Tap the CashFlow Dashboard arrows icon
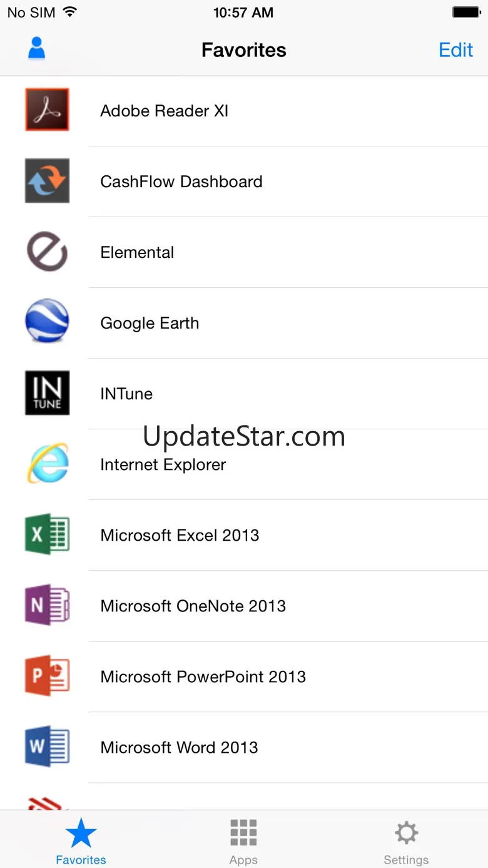The height and width of the screenshot is (868, 488). (47, 181)
